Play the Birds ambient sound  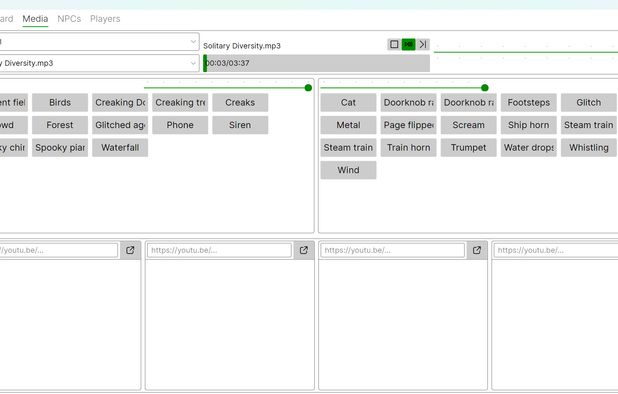pos(60,102)
